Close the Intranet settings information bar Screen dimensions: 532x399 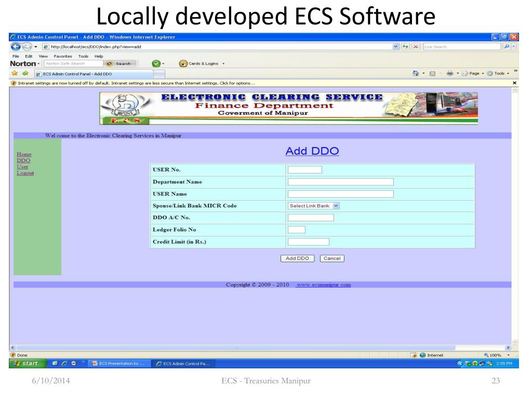pos(514,83)
